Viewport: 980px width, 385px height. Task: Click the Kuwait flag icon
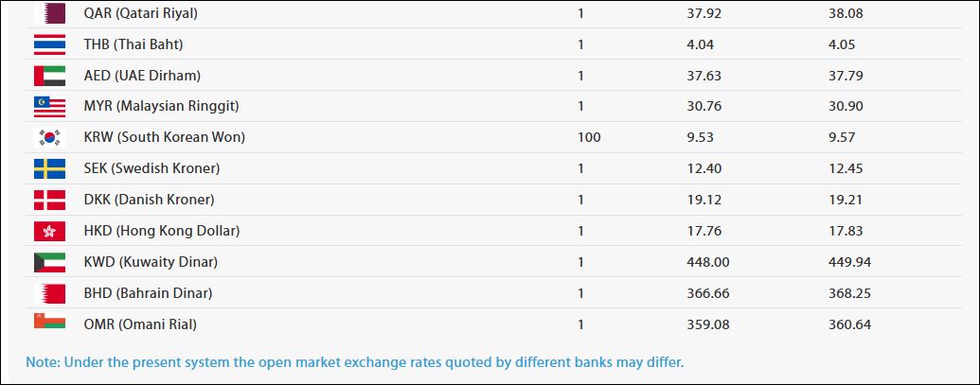(49, 262)
